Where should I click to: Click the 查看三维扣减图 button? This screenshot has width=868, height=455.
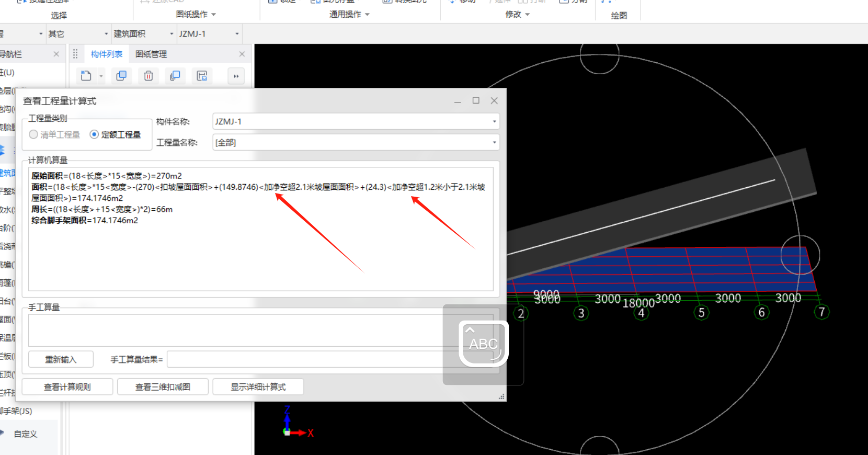[163, 387]
